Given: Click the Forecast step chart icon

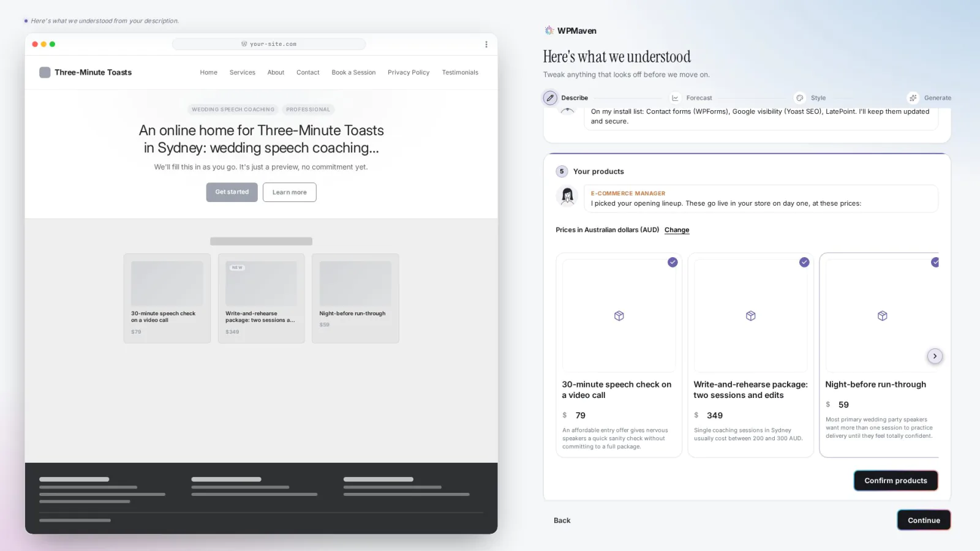Looking at the screenshot, I should tap(675, 98).
